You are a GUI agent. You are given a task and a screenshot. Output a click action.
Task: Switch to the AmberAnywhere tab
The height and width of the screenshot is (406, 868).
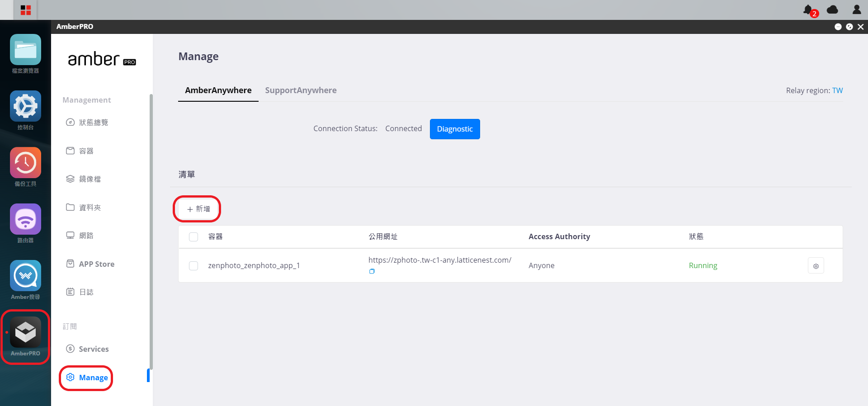click(218, 90)
